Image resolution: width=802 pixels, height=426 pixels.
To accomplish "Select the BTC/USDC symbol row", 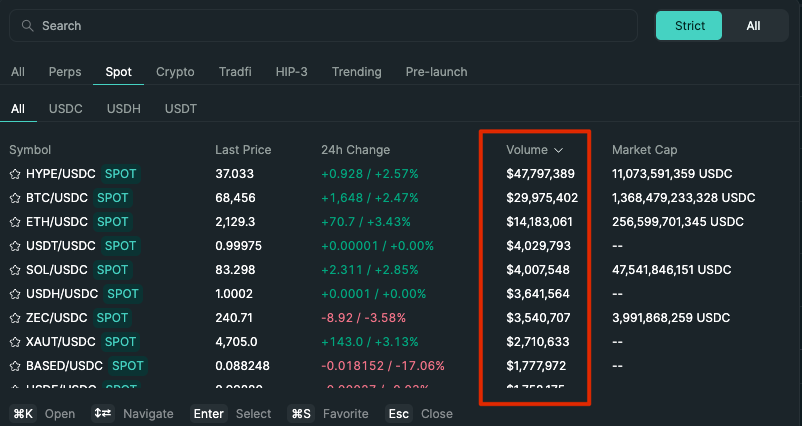I will click(399, 198).
